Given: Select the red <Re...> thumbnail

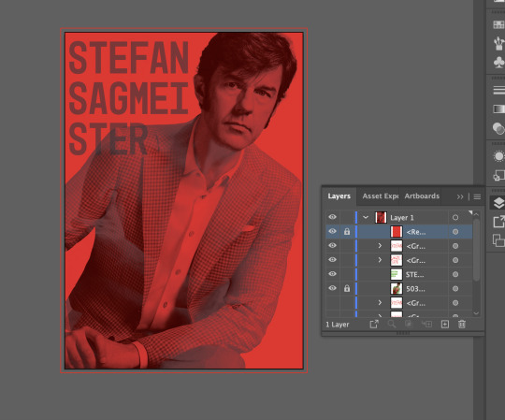Looking at the screenshot, I should 397,232.
